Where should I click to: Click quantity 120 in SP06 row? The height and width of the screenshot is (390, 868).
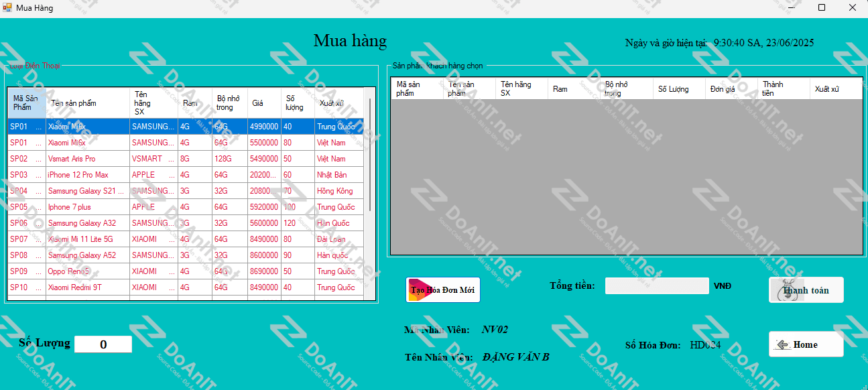coord(298,223)
